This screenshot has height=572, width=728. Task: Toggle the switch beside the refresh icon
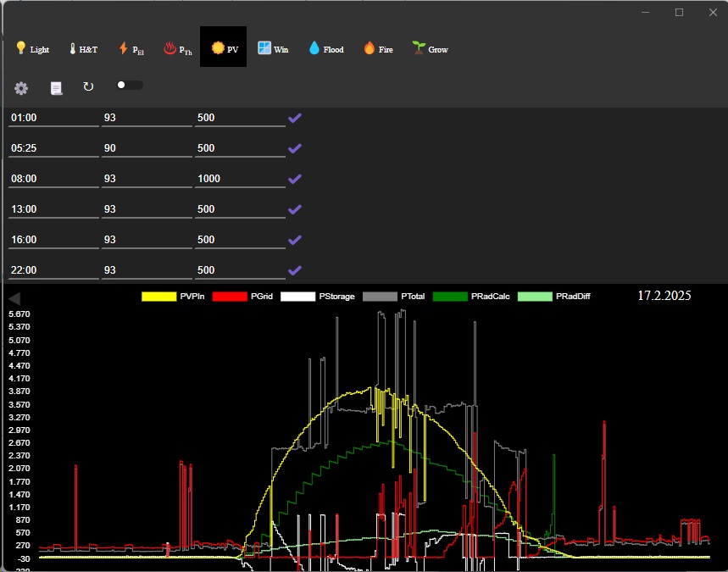pos(130,85)
